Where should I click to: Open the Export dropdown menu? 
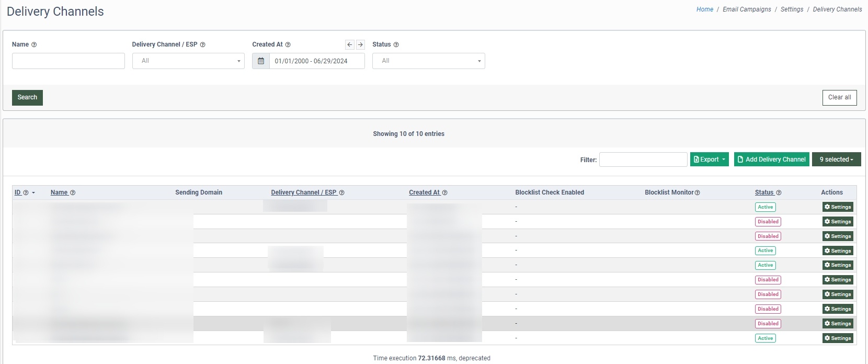[x=709, y=160]
